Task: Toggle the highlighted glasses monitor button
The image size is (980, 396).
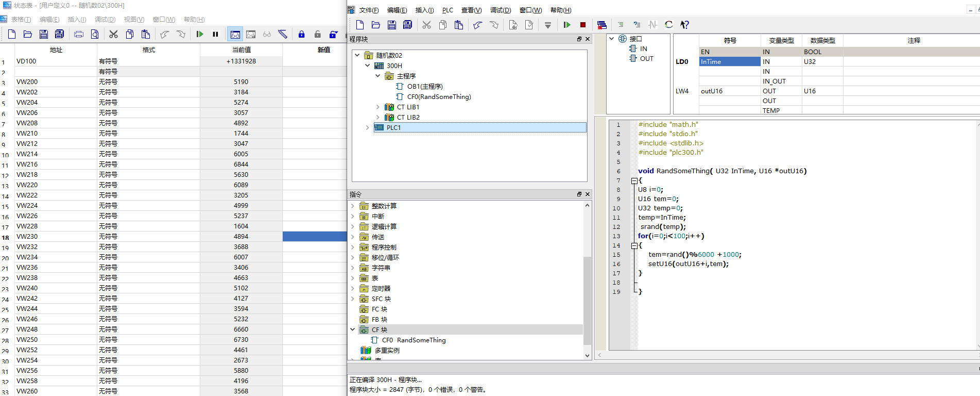Action: point(235,35)
